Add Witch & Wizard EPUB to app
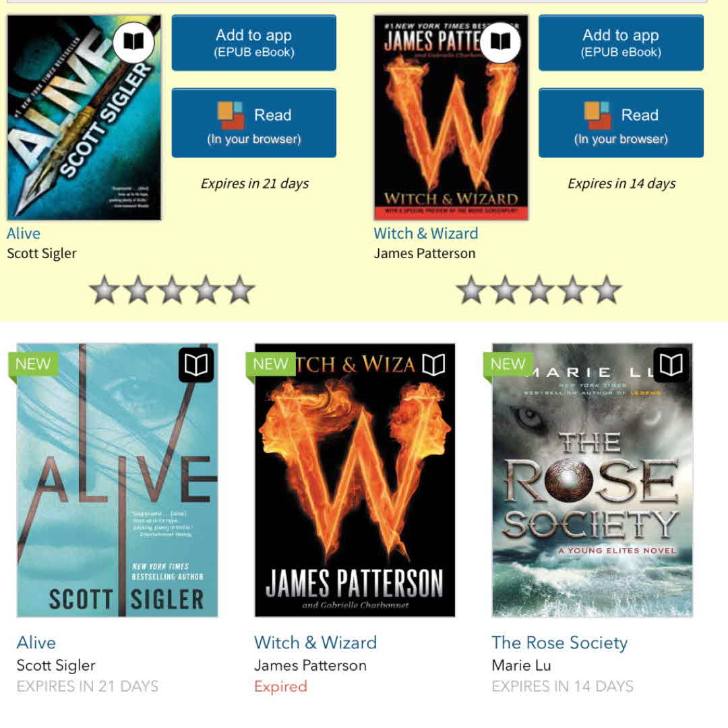Viewport: 728px width, 728px height. click(x=621, y=42)
